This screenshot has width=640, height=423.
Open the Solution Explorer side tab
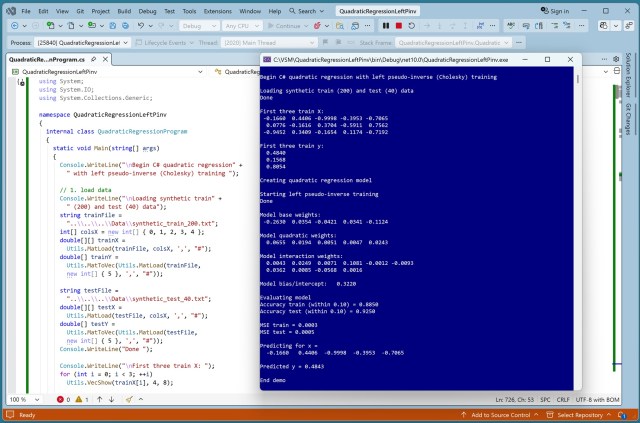pyautogui.click(x=628, y=75)
